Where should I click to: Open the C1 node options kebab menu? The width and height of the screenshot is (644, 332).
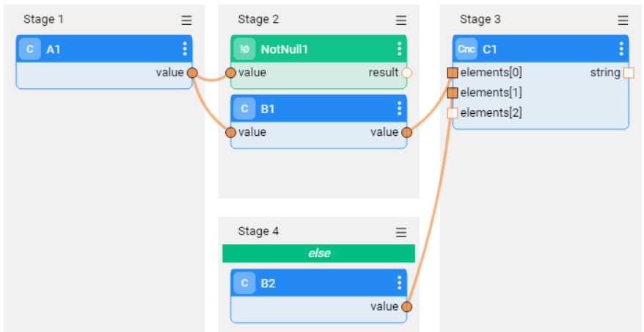(621, 49)
